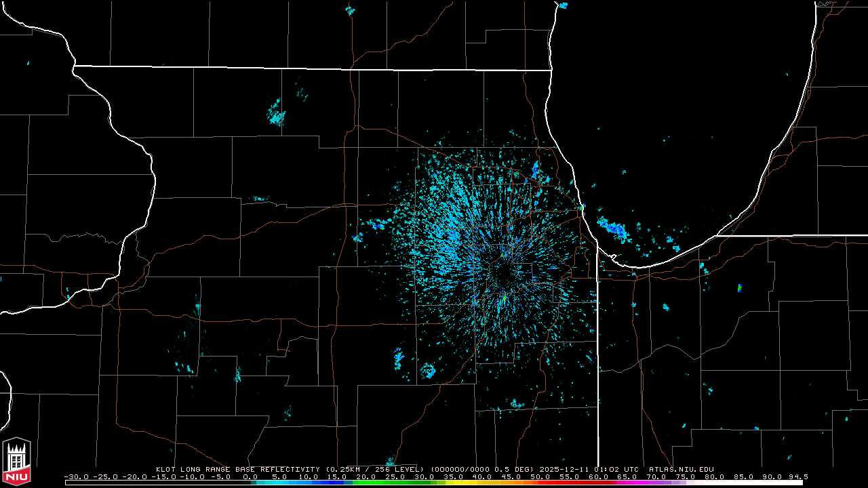Click the ring-shaped echo south of radar

(428, 371)
